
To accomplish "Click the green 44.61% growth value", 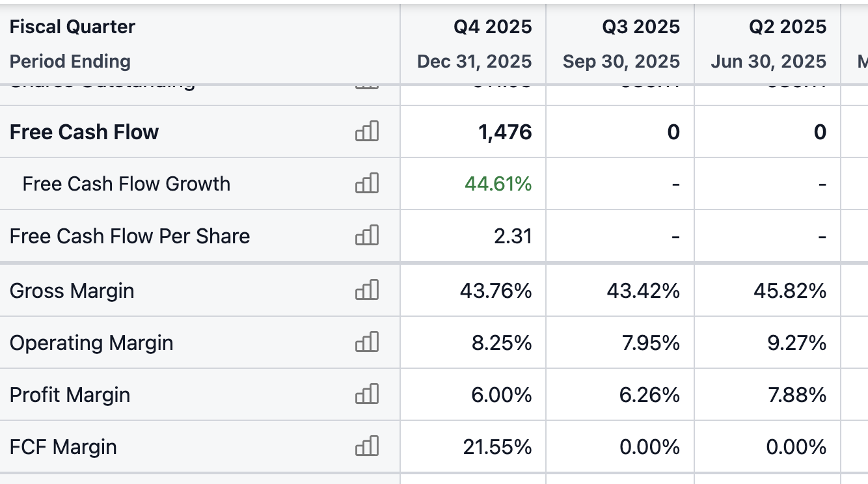I will (498, 184).
